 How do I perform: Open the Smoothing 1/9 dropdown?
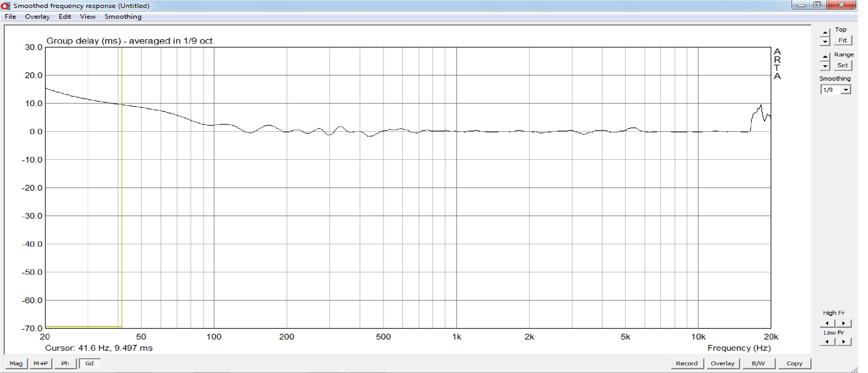click(x=846, y=90)
